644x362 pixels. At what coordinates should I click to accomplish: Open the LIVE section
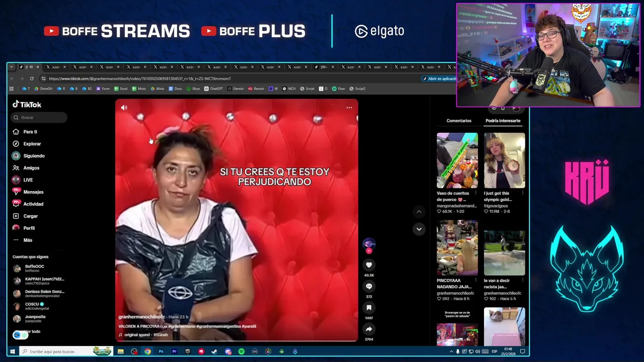point(23,180)
